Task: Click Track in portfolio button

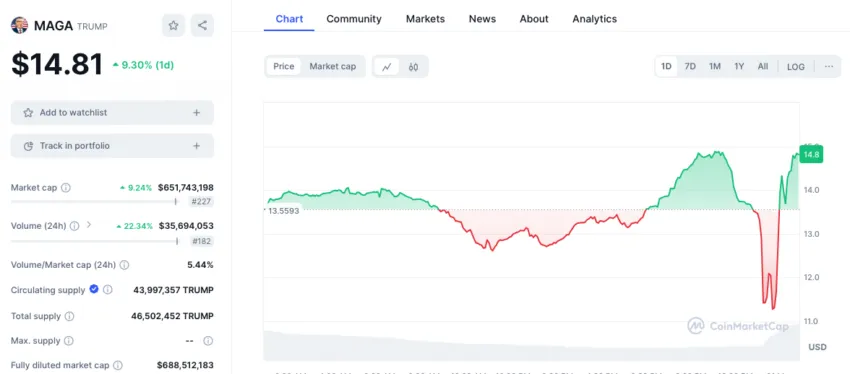Action: [x=112, y=146]
